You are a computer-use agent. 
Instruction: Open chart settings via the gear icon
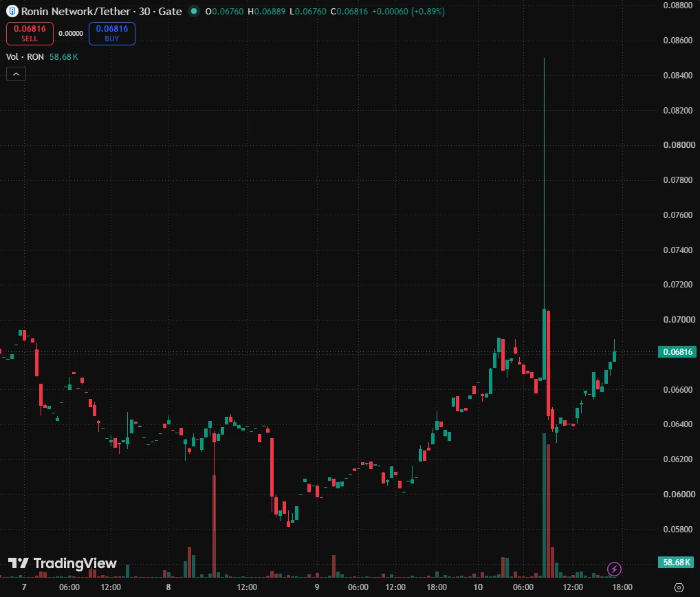[x=679, y=587]
